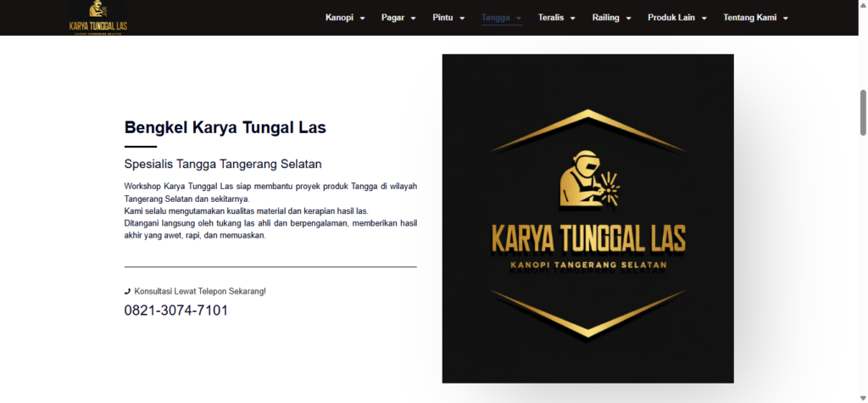Expand the Pintu dropdown arrow
The height and width of the screenshot is (403, 868).
tap(462, 19)
